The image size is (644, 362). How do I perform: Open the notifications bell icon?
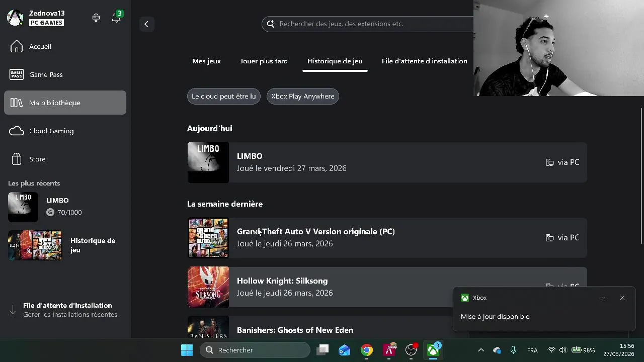[116, 18]
